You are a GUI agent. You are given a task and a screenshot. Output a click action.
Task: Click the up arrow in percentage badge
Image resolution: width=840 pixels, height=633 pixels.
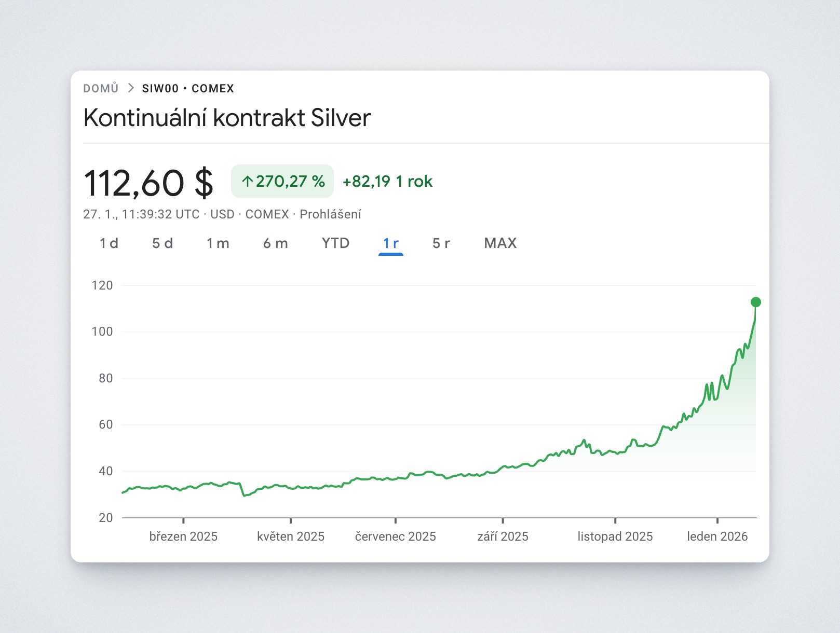(248, 181)
